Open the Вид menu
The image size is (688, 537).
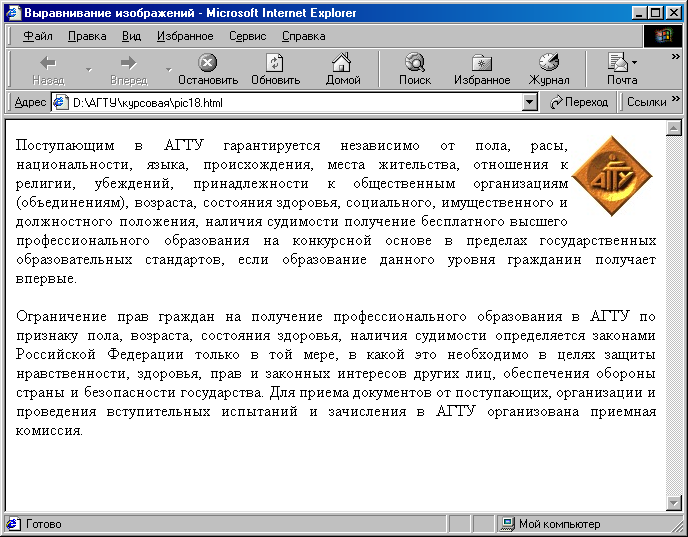pos(131,36)
